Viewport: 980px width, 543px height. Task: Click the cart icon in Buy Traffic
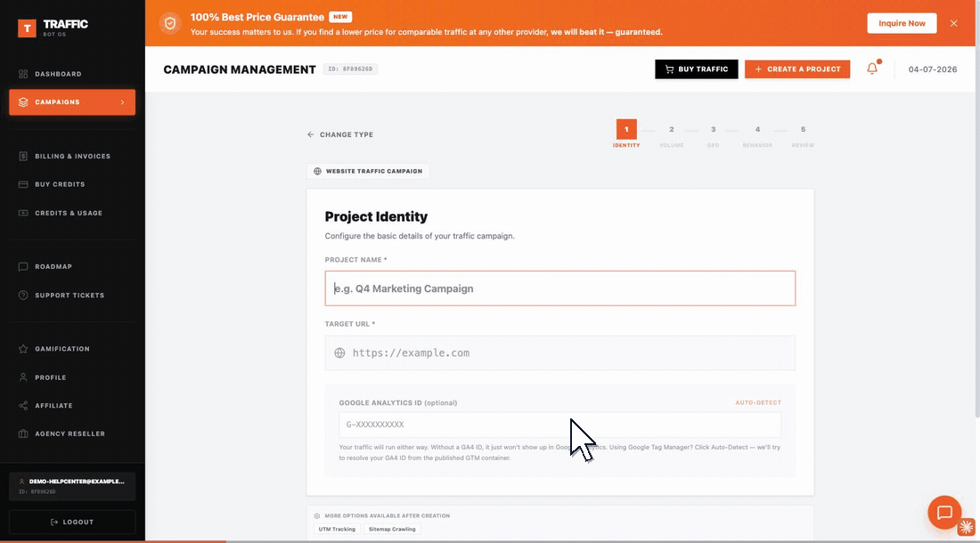[669, 69]
